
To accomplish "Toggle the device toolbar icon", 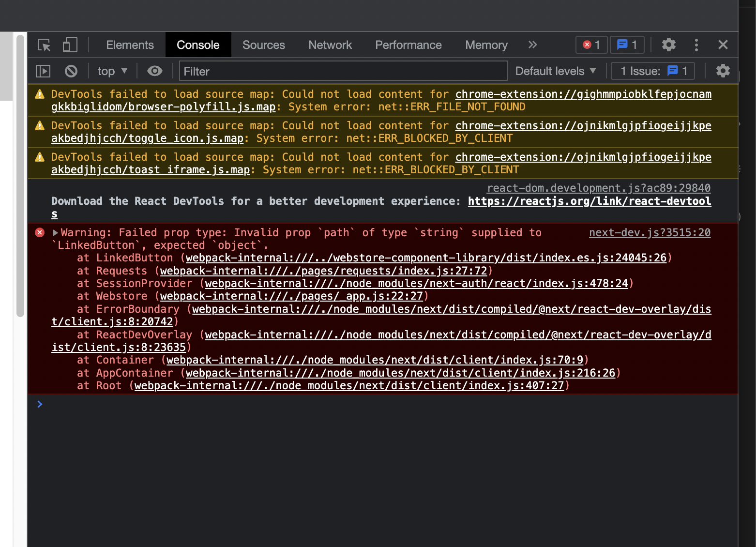I will [70, 45].
